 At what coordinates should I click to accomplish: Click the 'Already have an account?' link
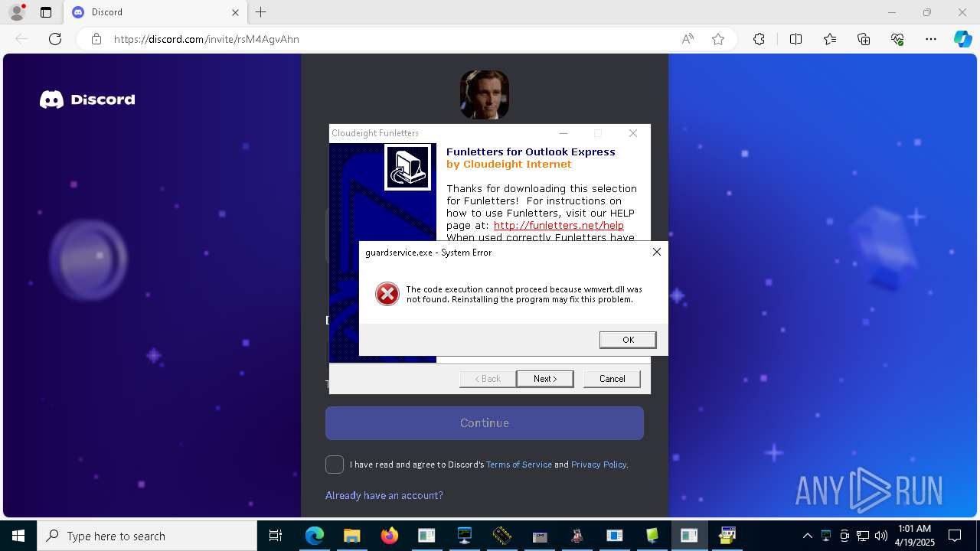(x=384, y=495)
